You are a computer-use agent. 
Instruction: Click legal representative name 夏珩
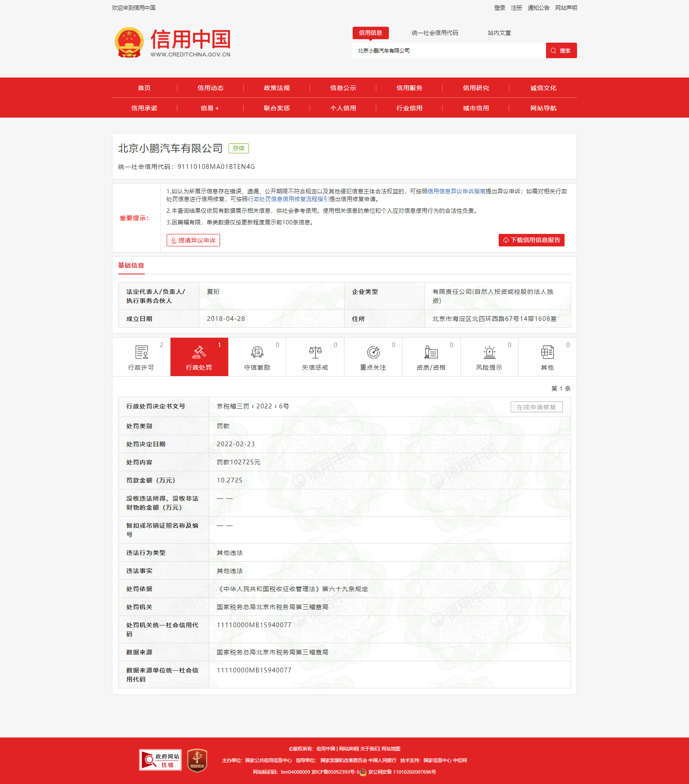(x=213, y=292)
